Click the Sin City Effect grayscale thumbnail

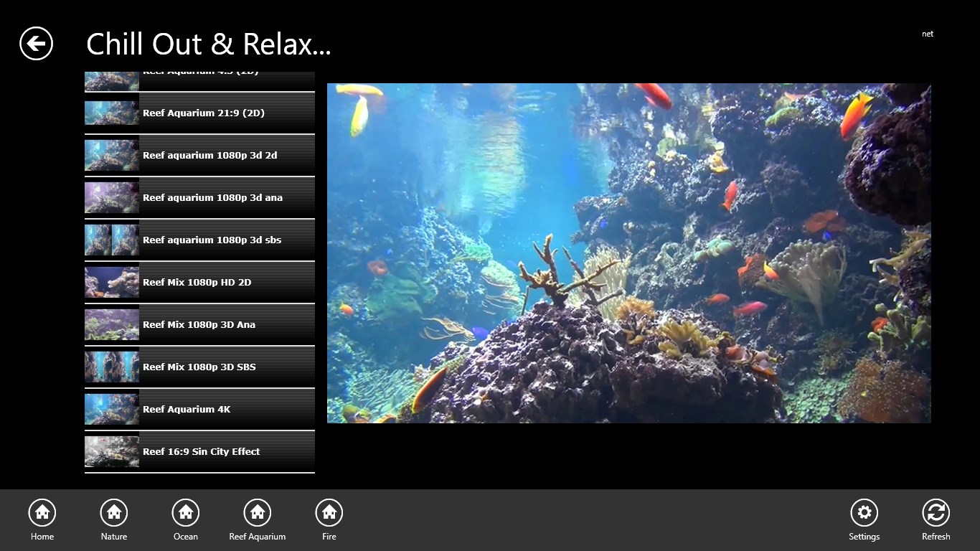click(112, 452)
